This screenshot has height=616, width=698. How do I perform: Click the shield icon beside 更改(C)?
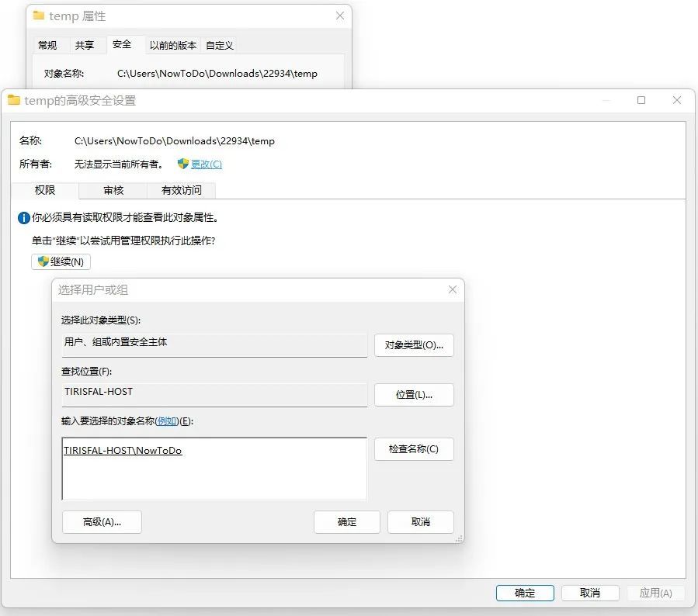[183, 164]
